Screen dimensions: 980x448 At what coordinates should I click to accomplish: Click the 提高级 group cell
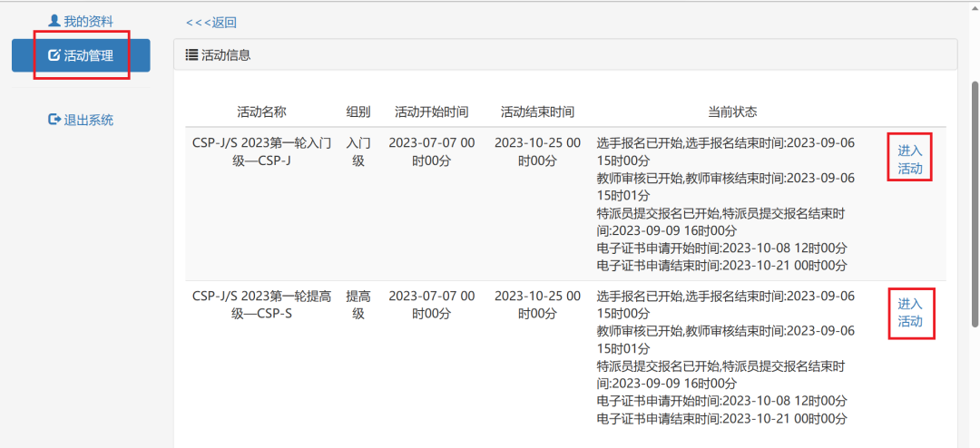pyautogui.click(x=358, y=305)
